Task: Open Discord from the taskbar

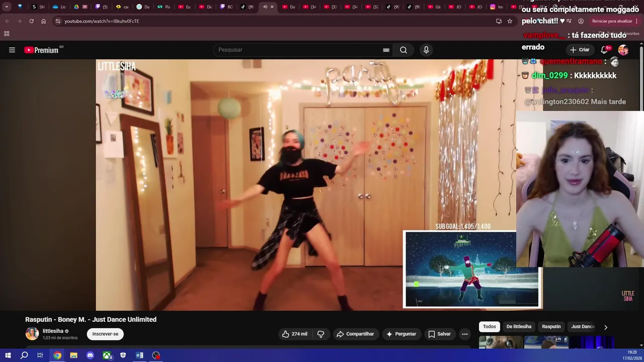Action: [x=90, y=355]
